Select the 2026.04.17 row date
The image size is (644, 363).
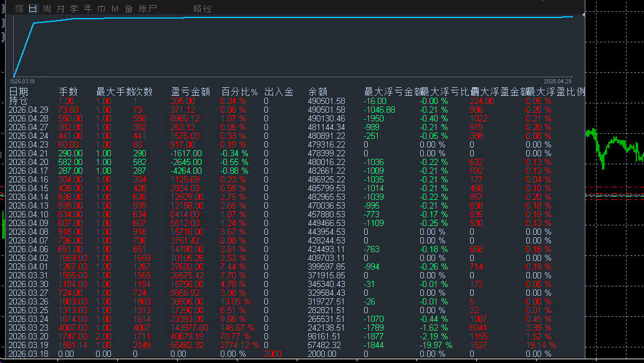point(28,171)
